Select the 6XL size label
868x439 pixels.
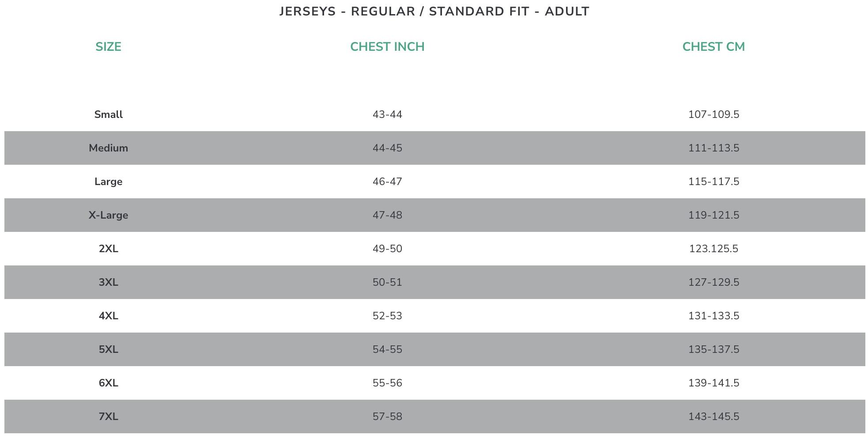click(x=109, y=383)
